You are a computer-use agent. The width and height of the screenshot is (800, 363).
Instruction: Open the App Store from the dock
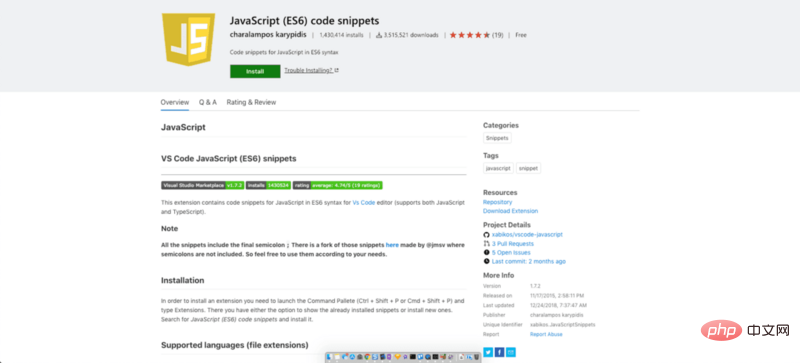coord(353,357)
